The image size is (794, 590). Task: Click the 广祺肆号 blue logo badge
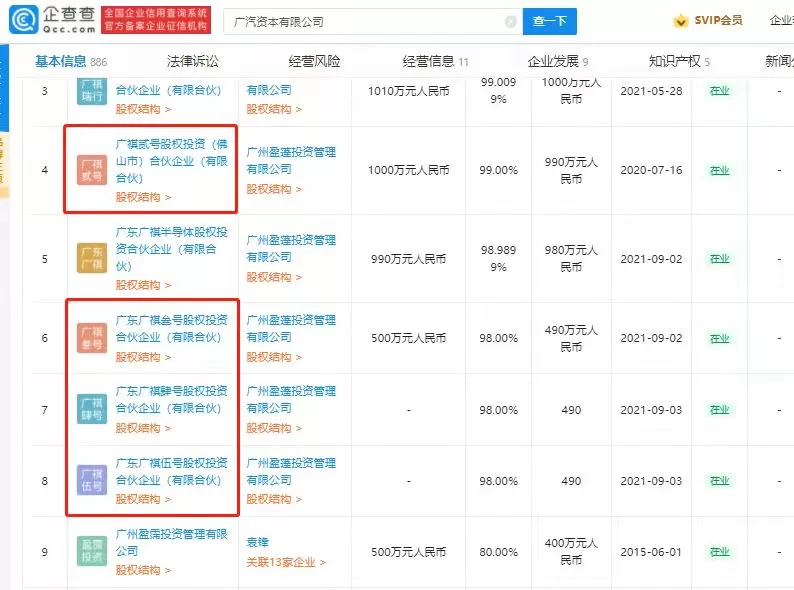pyautogui.click(x=91, y=409)
